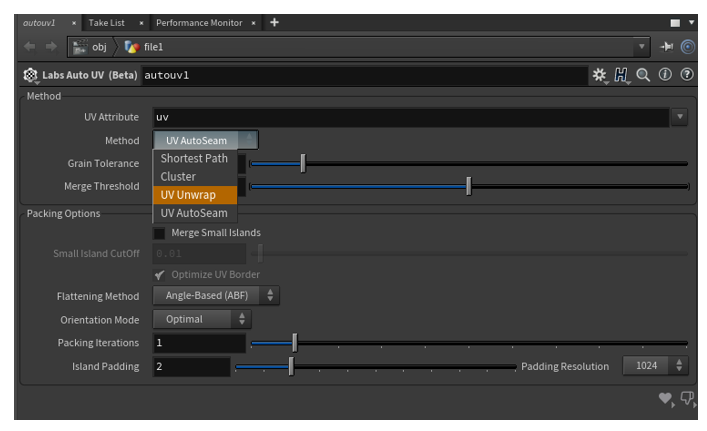Show node info with the i icon
Screen dimensions: 707x431
point(665,74)
